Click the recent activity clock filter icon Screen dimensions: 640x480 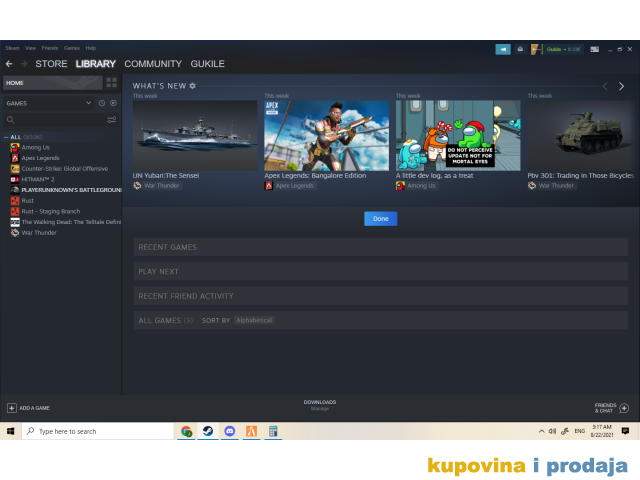coord(101,103)
